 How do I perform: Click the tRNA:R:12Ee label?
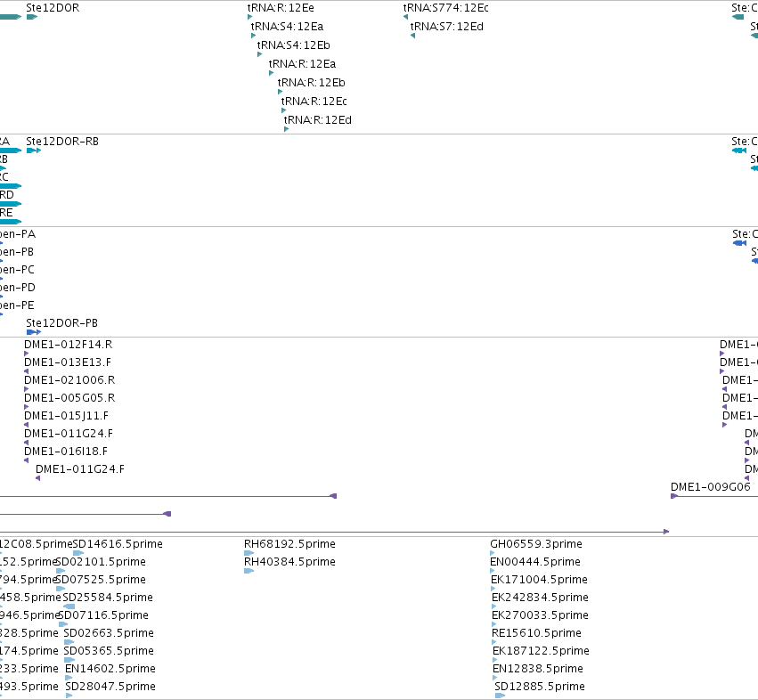click(x=281, y=8)
